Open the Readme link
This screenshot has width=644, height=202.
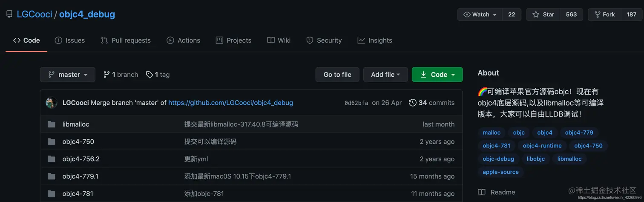click(x=497, y=192)
